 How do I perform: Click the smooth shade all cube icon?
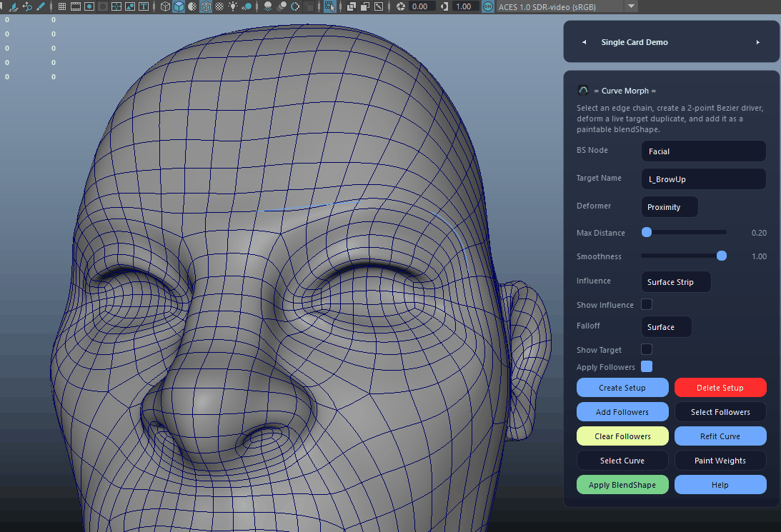[x=179, y=6]
